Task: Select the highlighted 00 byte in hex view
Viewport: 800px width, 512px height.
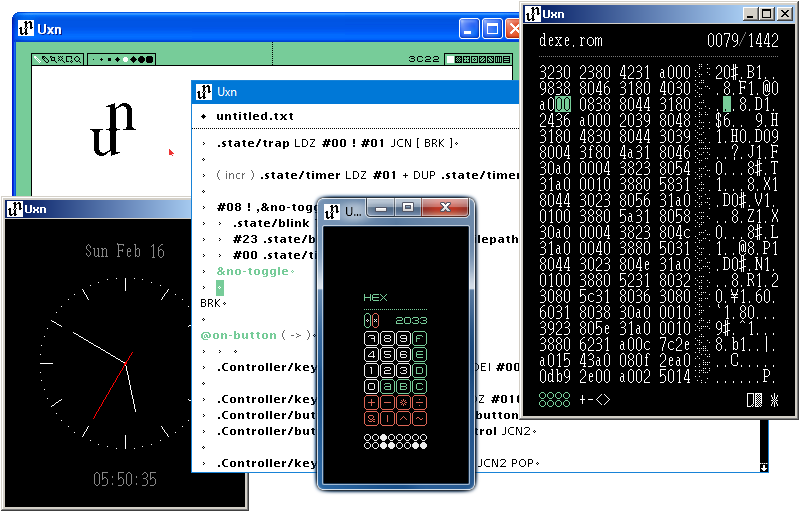Action: [x=563, y=103]
